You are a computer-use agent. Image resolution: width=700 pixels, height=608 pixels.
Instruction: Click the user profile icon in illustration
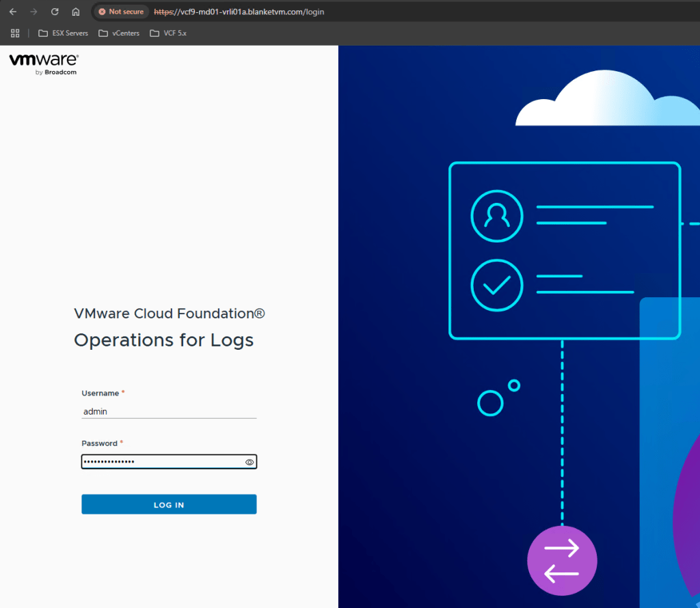[496, 216]
